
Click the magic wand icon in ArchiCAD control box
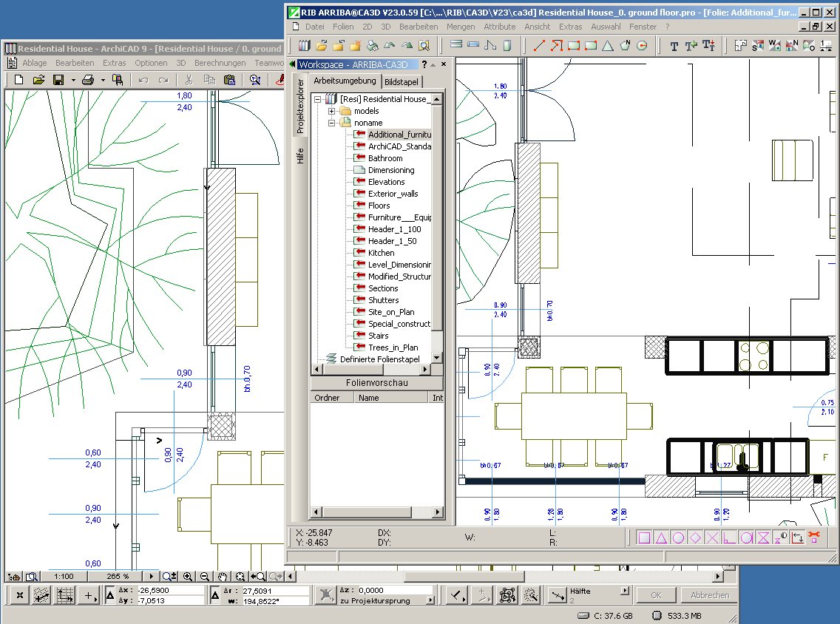click(x=531, y=594)
